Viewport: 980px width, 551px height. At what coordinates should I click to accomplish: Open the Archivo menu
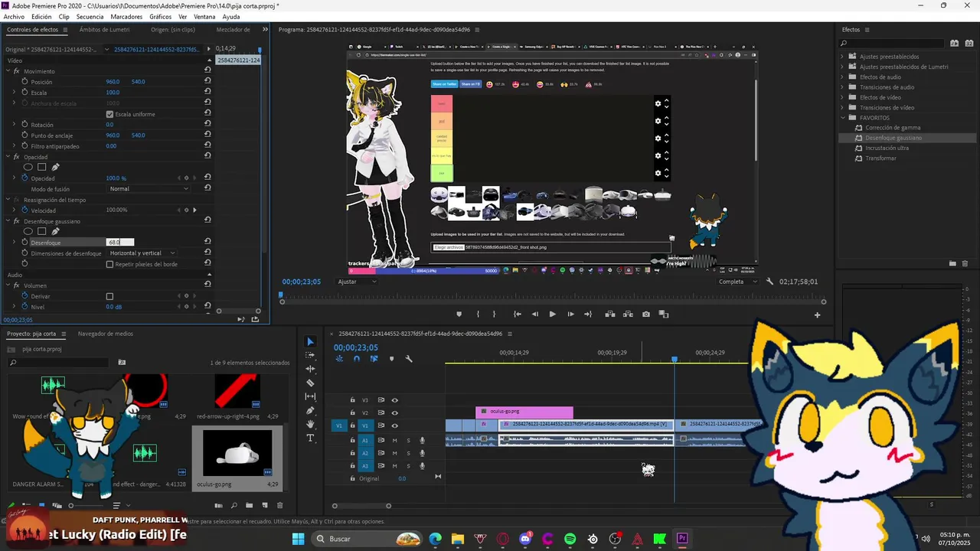[14, 16]
